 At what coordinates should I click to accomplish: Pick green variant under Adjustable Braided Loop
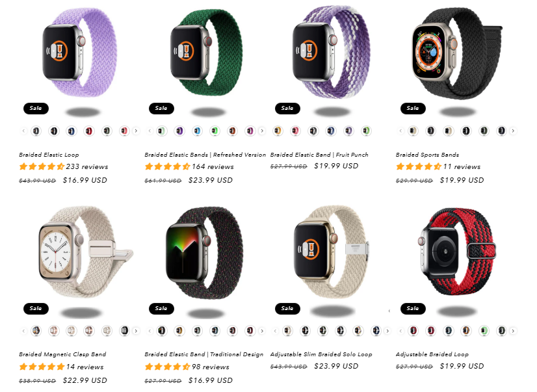[x=484, y=331]
